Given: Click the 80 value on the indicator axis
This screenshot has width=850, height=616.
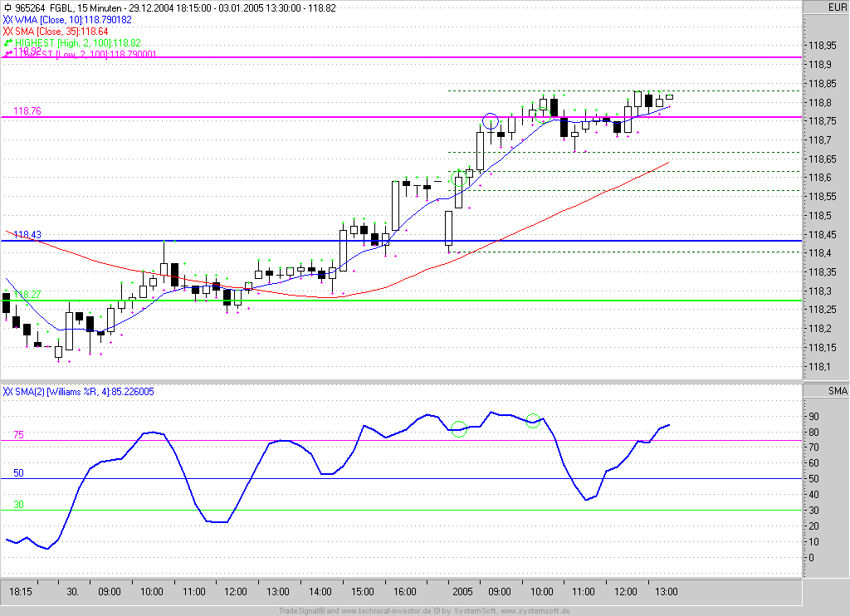Looking at the screenshot, I should (x=813, y=433).
